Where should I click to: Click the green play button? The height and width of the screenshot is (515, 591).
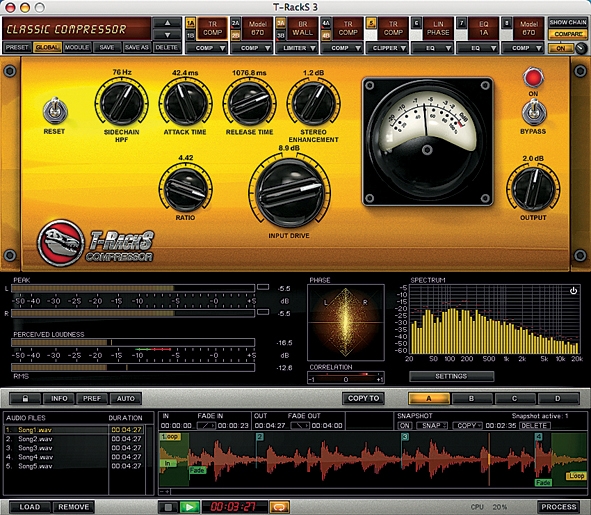point(189,507)
